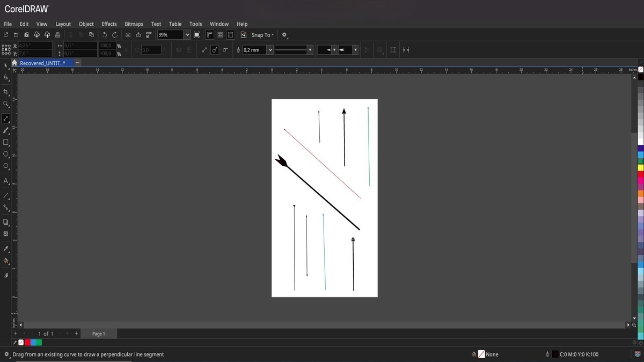Click the red swatch in document palette

click(x=27, y=342)
